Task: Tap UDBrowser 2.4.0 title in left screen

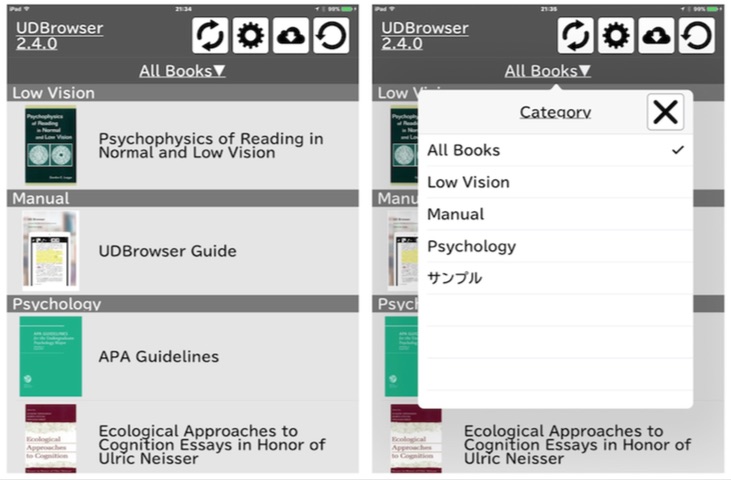Action: pyautogui.click(x=59, y=35)
